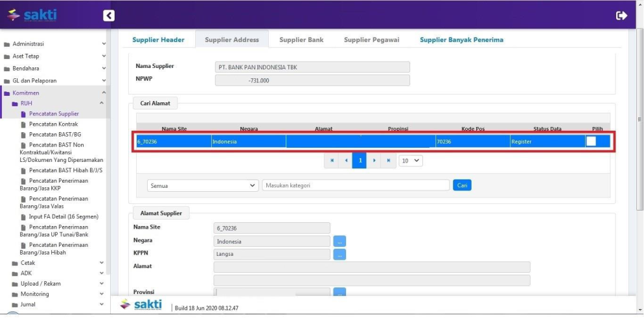Switch to the Supplier Bank tab

pyautogui.click(x=301, y=40)
